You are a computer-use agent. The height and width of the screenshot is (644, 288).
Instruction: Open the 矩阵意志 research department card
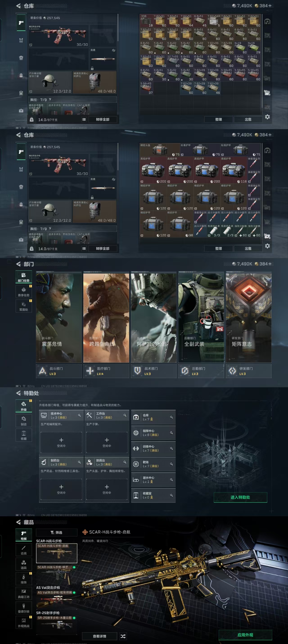248,318
